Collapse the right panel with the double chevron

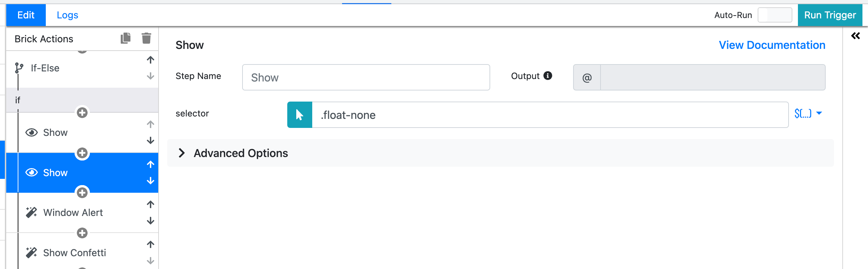[856, 35]
